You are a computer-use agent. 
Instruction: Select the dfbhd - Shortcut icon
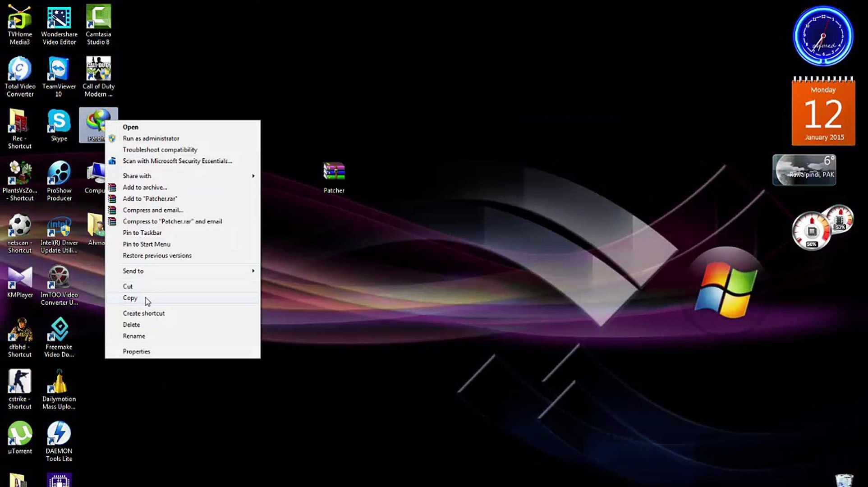20,337
